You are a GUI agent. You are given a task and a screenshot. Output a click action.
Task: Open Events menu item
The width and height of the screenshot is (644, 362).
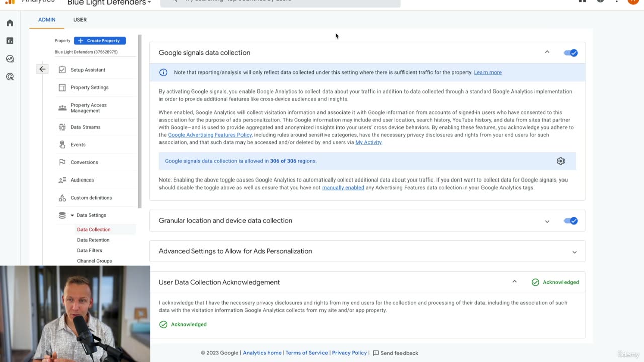(78, 145)
